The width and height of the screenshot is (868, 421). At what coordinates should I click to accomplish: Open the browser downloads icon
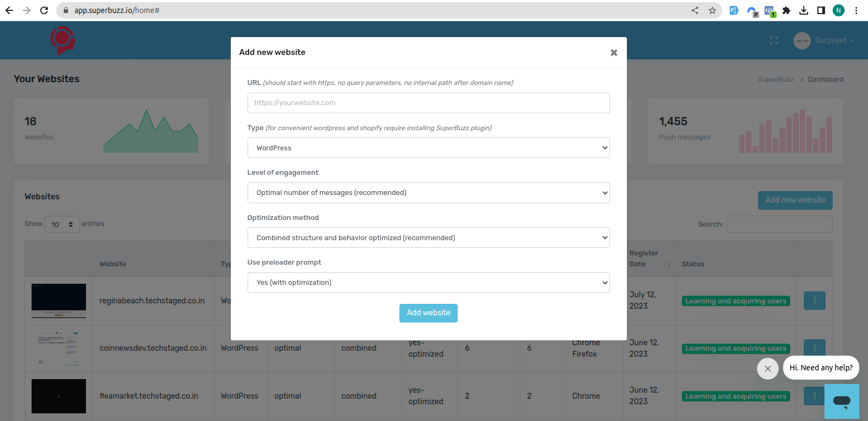pyautogui.click(x=804, y=10)
